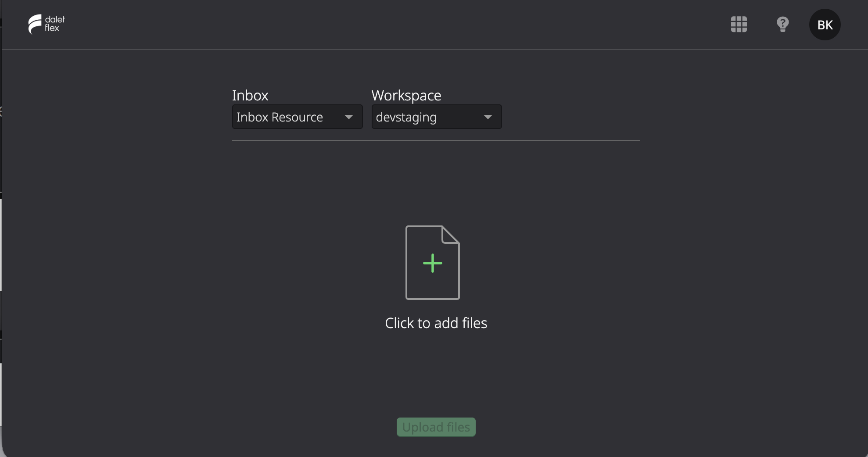This screenshot has width=868, height=457.
Task: Open the apps grid menu
Action: click(x=739, y=24)
